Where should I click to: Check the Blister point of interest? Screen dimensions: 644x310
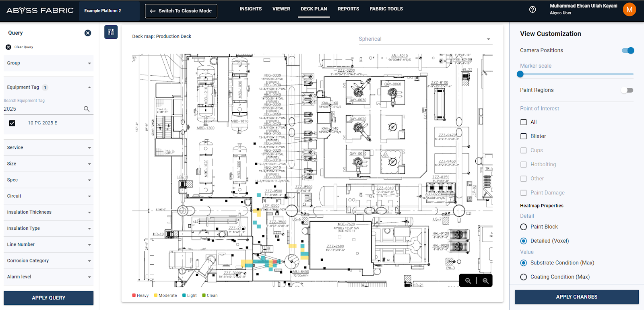click(524, 136)
